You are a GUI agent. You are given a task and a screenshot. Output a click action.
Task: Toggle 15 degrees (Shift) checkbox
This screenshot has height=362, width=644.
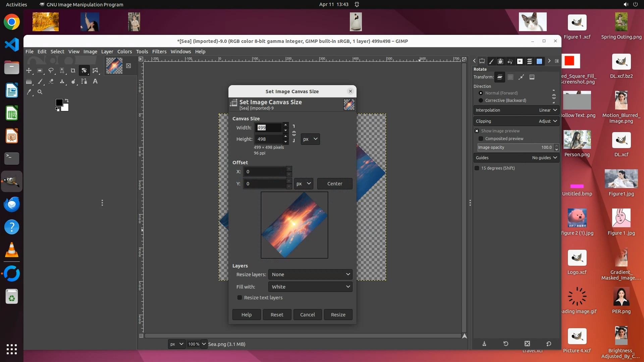click(477, 168)
